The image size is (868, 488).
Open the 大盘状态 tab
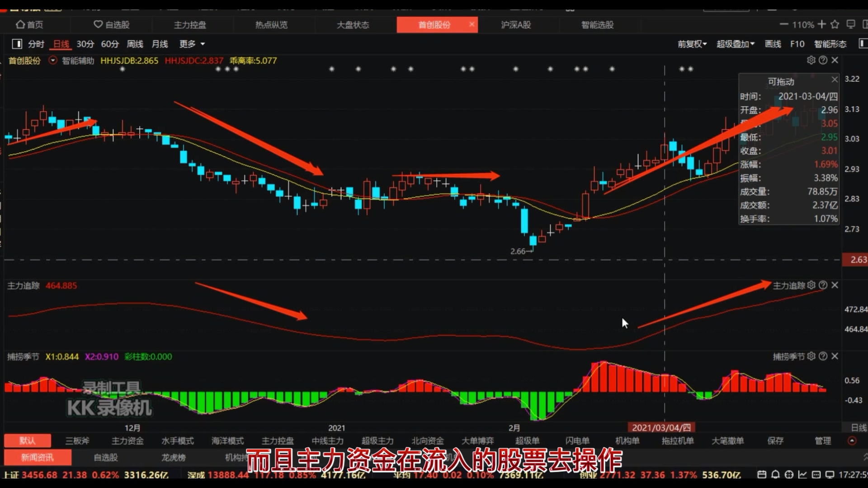tap(353, 25)
